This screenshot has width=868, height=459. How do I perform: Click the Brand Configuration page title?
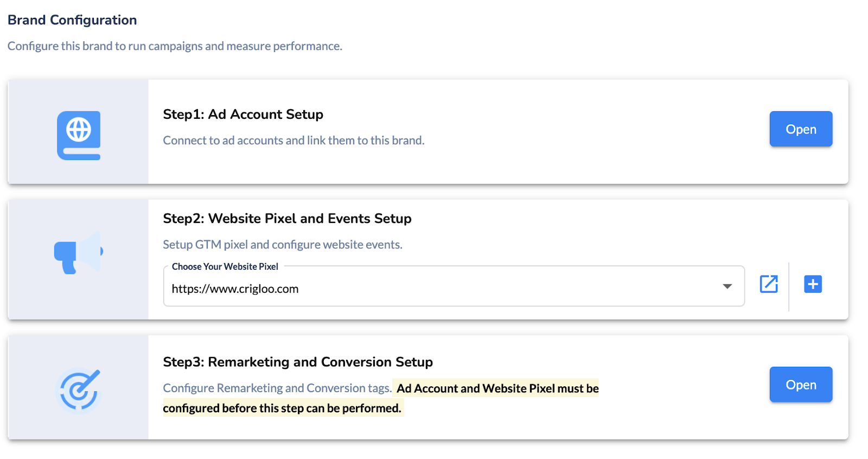[x=72, y=20]
